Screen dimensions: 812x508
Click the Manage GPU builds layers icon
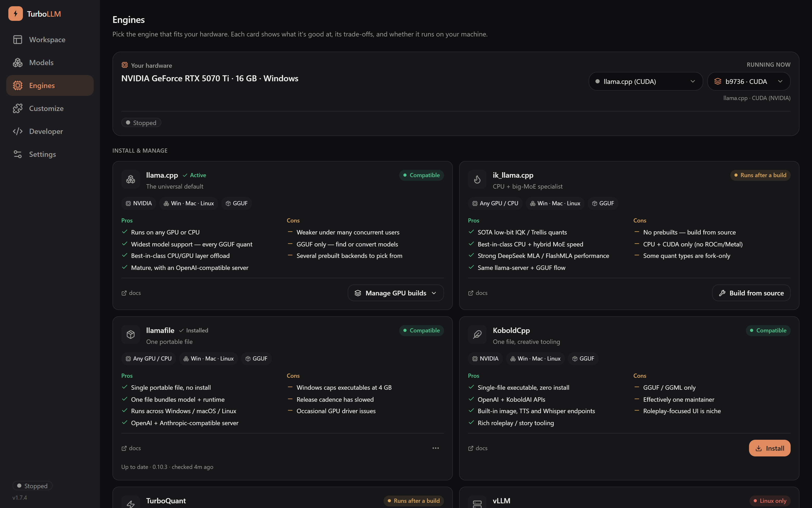358,293
